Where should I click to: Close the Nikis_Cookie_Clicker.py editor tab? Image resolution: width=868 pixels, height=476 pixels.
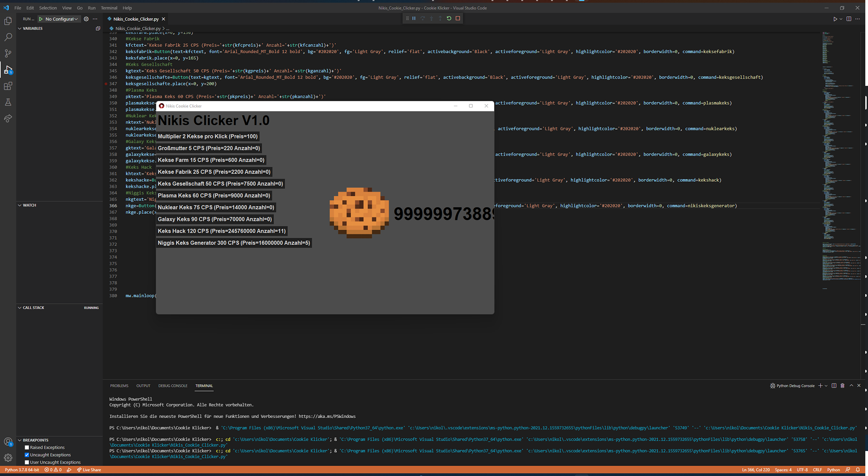(164, 19)
